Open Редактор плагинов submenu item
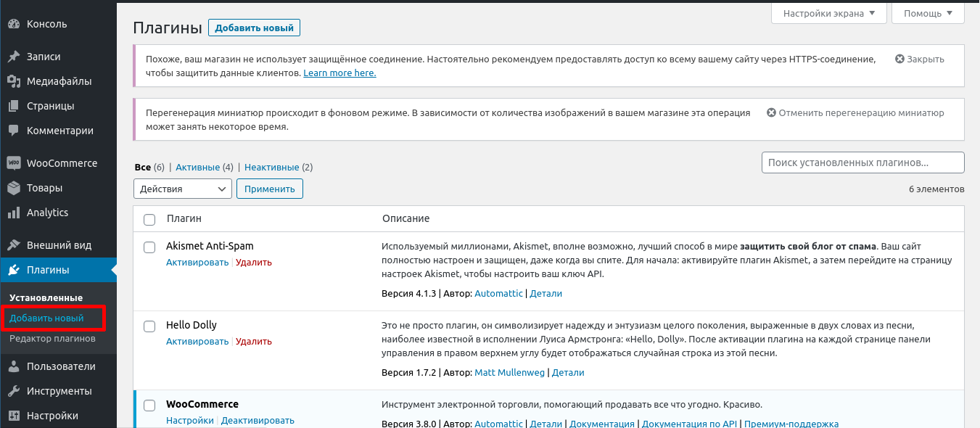Image resolution: width=980 pixels, height=428 pixels. point(52,339)
